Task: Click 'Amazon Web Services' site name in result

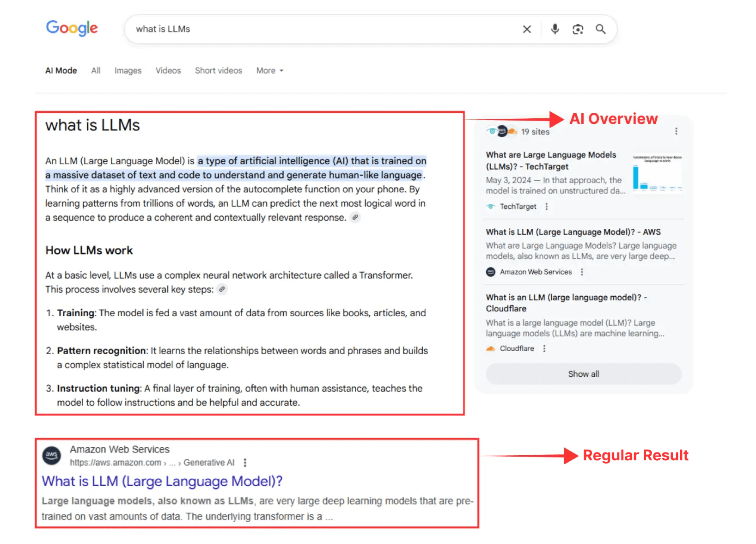Action: [x=120, y=449]
